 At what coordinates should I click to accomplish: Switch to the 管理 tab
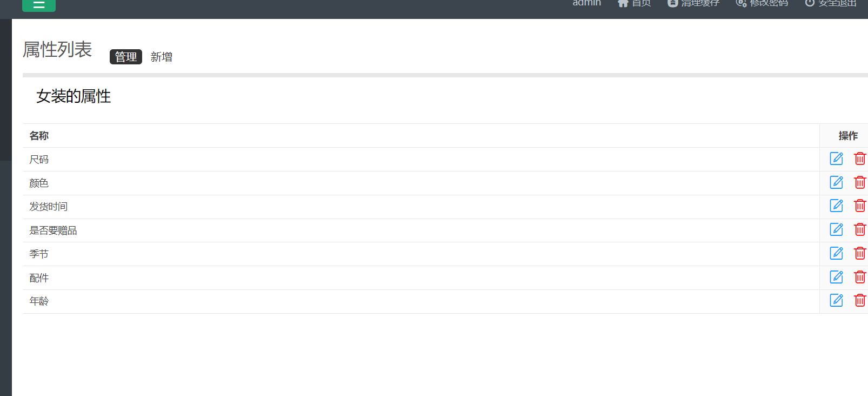(x=125, y=57)
